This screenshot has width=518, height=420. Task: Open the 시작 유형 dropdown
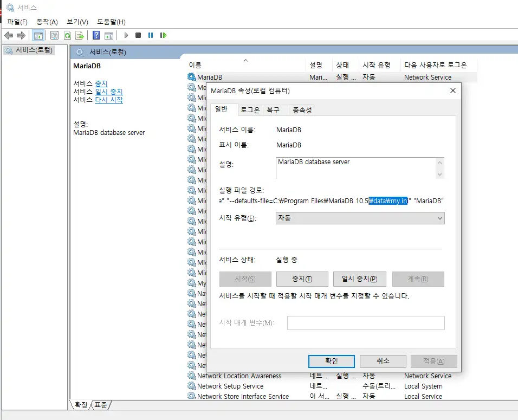click(x=360, y=218)
